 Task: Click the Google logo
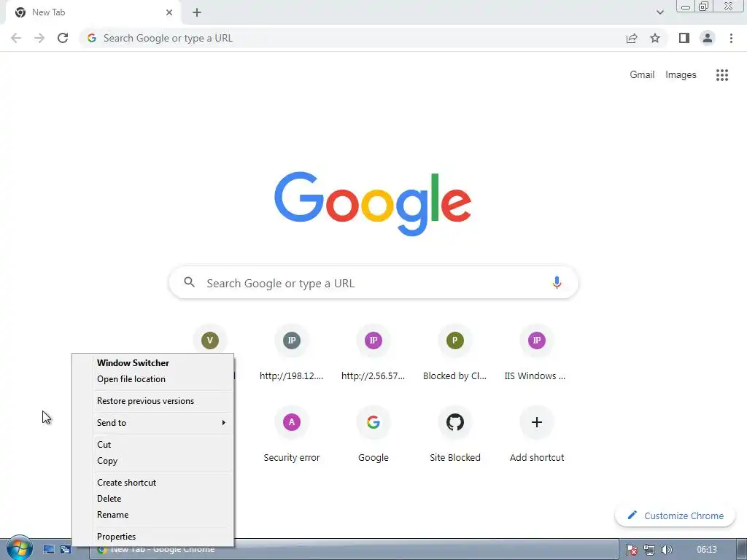click(x=373, y=204)
